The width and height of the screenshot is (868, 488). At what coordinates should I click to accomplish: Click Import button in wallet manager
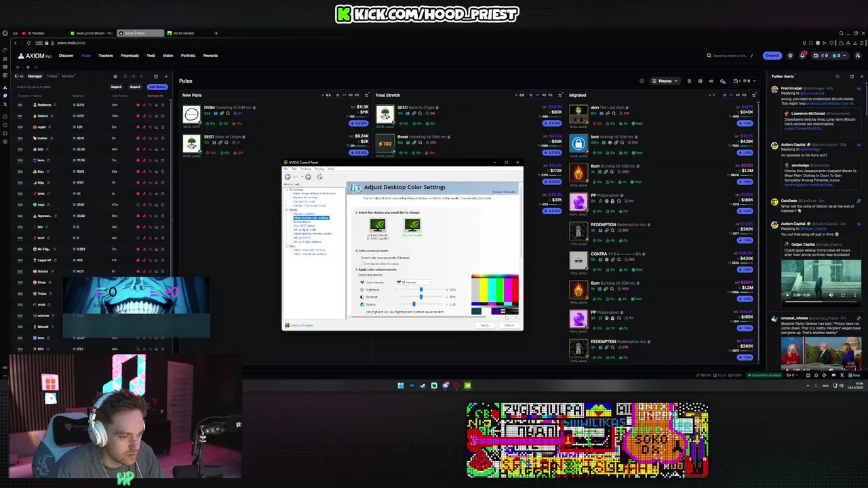tap(116, 87)
